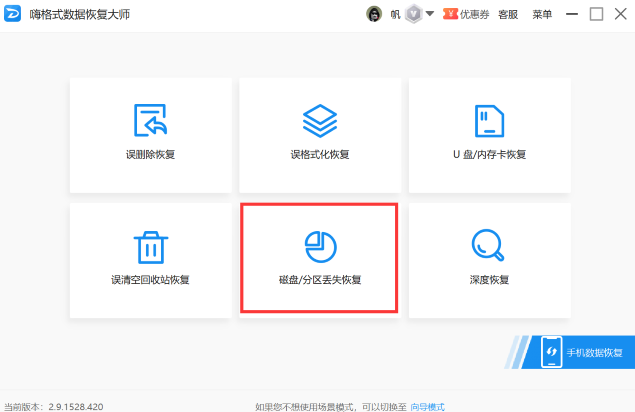The width and height of the screenshot is (635, 412).
Task: Open the user avatar profile picture
Action: (x=374, y=14)
